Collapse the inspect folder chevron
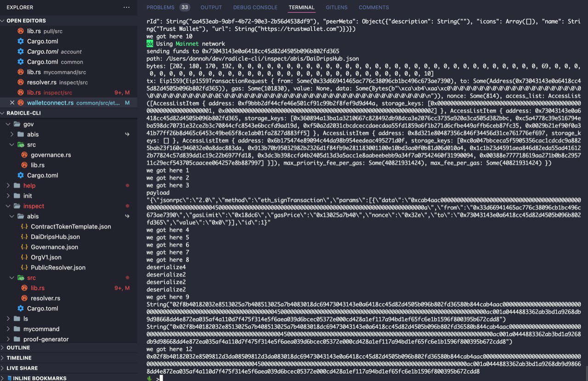Image resolution: width=588 pixels, height=381 pixels. [x=8, y=206]
